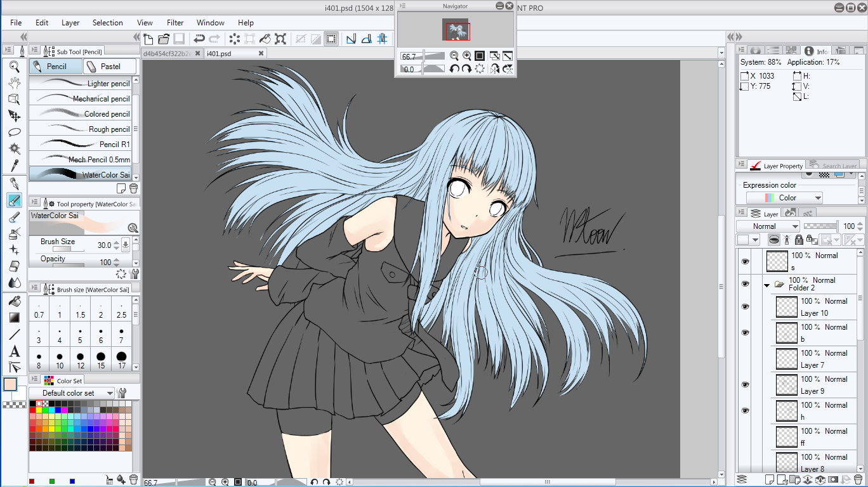Open the Filter menu

tap(175, 23)
